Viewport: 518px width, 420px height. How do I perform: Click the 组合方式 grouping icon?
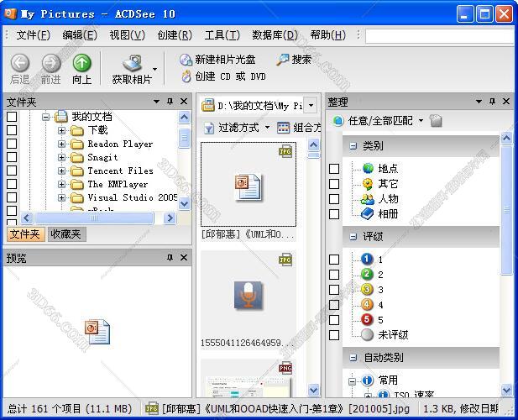click(284, 128)
